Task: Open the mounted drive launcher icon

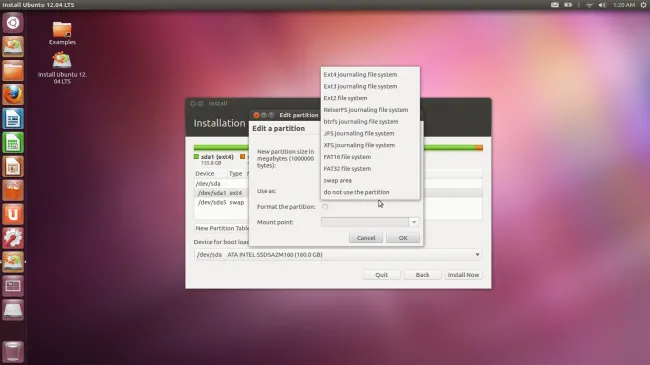Action: [13, 310]
